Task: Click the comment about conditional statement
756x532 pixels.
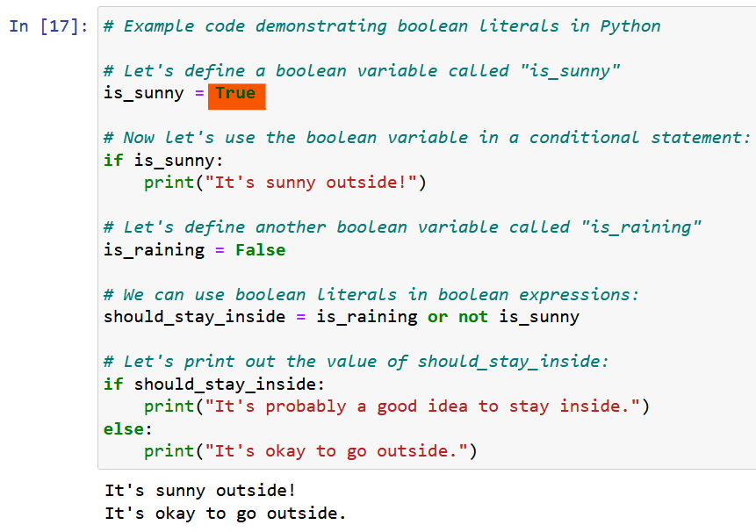Action: click(428, 138)
